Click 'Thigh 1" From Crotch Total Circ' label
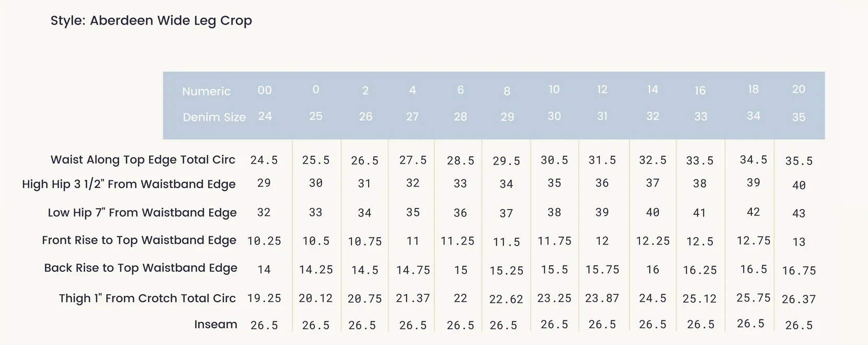The width and height of the screenshot is (868, 345). 147,298
